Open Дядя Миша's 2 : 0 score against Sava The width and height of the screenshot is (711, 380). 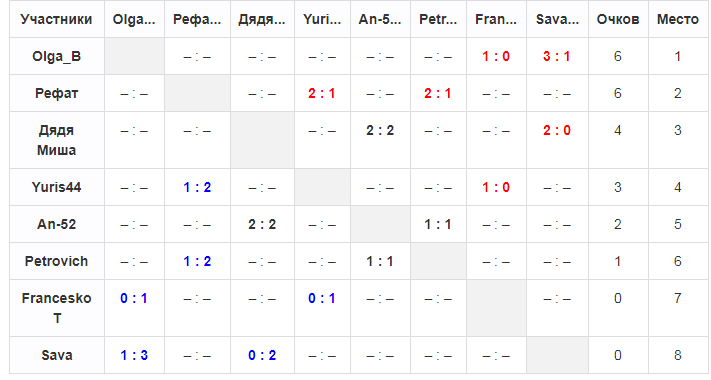pos(556,131)
